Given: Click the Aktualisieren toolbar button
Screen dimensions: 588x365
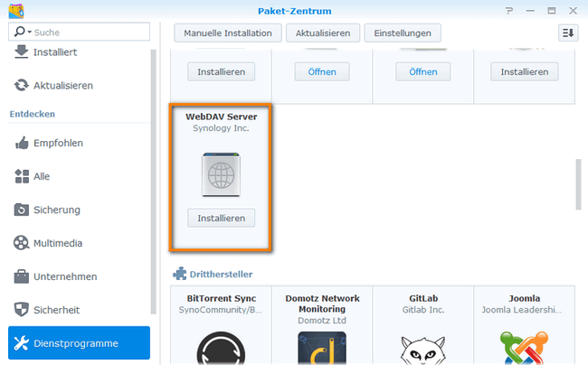Looking at the screenshot, I should [323, 33].
